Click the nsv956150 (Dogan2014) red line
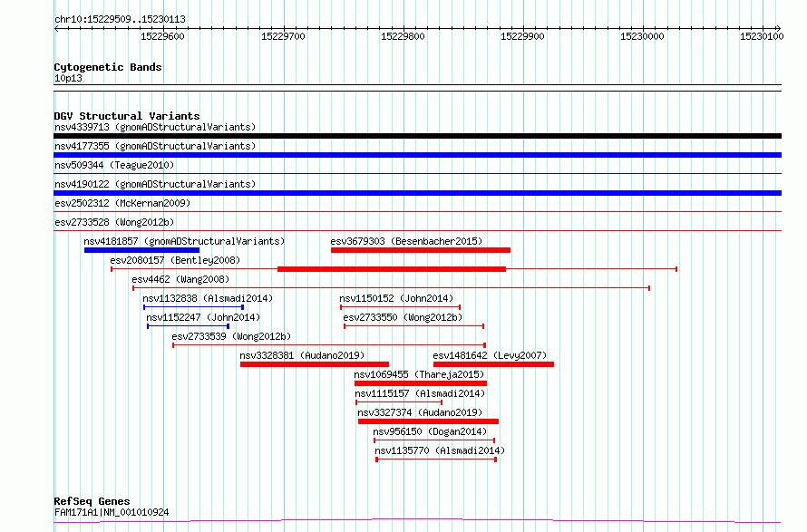Image resolution: width=807 pixels, height=532 pixels. tap(434, 440)
